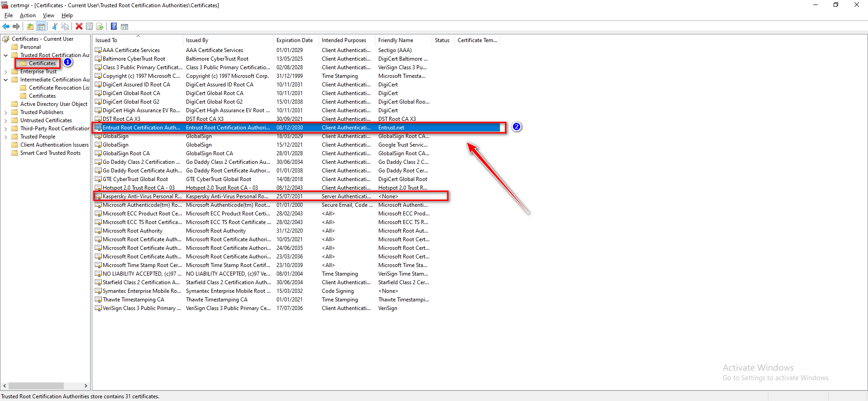Collapse the Trusted Root Certification Authorities node
Viewport: 868px width, 401px height.
5,55
